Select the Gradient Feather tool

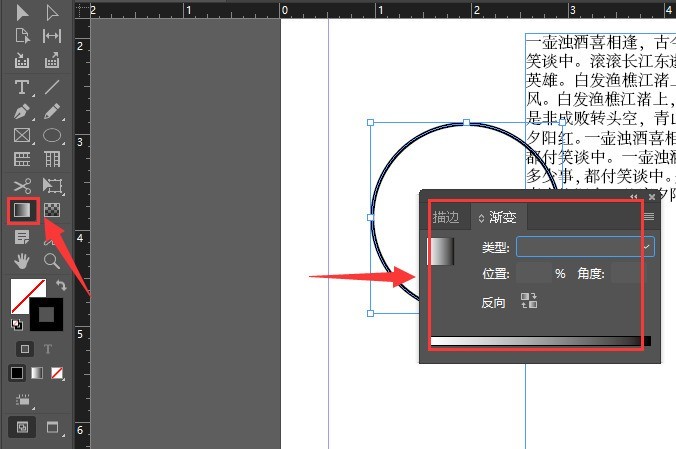click(52, 211)
